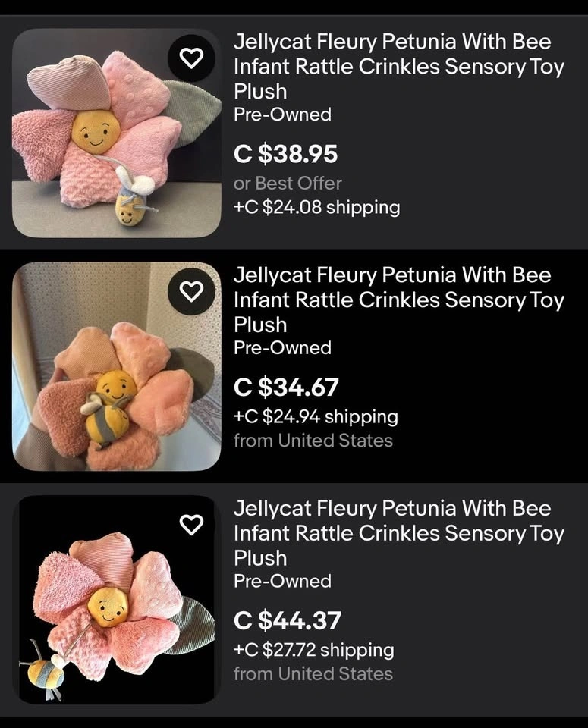This screenshot has height=728, width=588.
Task: Click the C $38.95 price
Action: pos(286,155)
